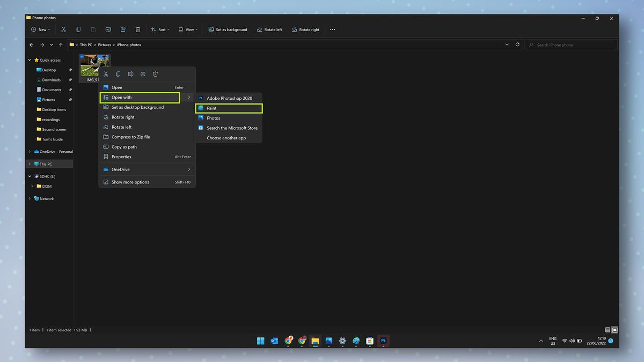Expand the This PC tree item
This screenshot has height=362, width=644.
30,164
